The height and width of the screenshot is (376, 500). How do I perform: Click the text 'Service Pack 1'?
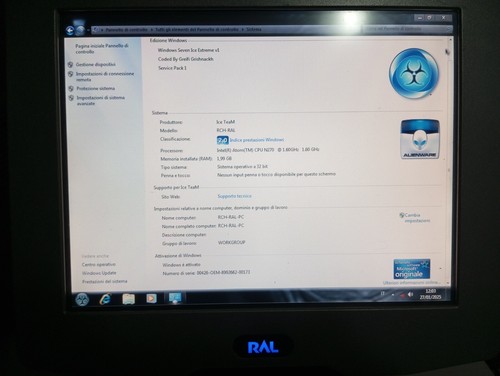[172, 68]
